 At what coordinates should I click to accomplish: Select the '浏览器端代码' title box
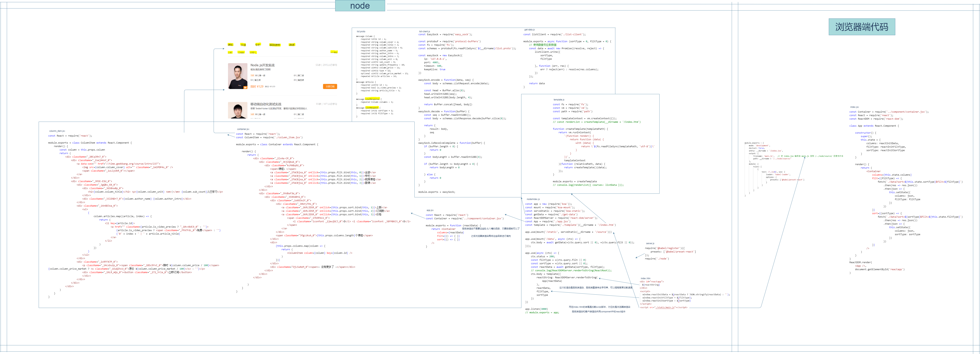click(x=862, y=27)
